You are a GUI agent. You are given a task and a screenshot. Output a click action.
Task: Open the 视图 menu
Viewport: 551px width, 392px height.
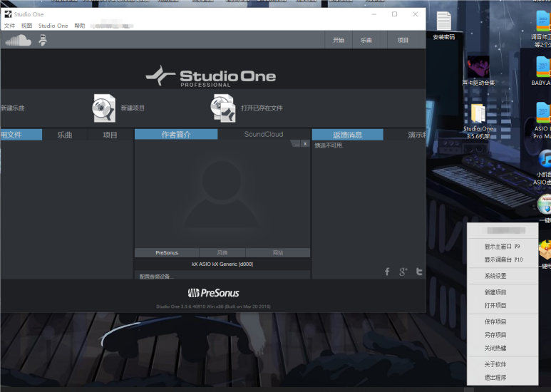tap(26, 26)
